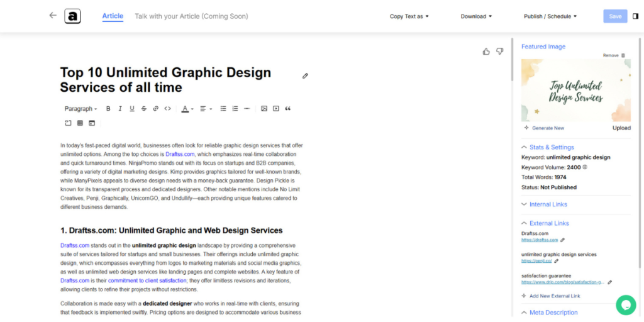Click the Save button
This screenshot has height=322, width=644.
pyautogui.click(x=615, y=16)
